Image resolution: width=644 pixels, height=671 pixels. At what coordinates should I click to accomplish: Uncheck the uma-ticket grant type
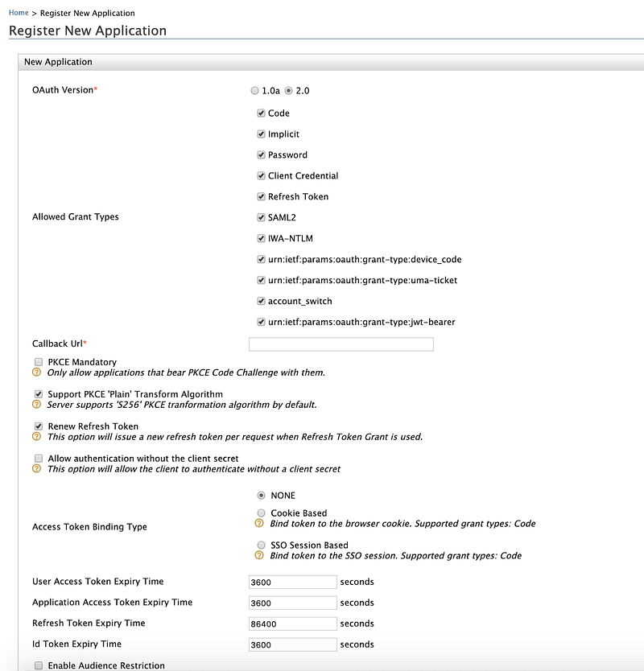261,280
